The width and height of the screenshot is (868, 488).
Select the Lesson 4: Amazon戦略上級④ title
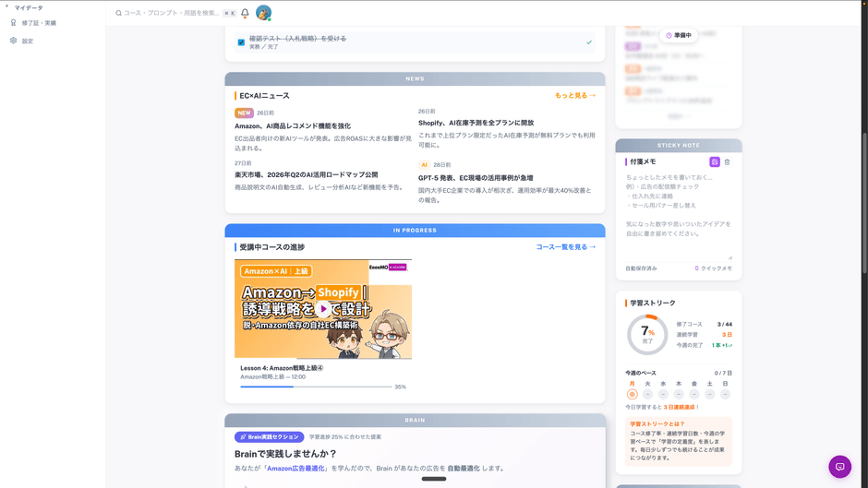pos(282,368)
